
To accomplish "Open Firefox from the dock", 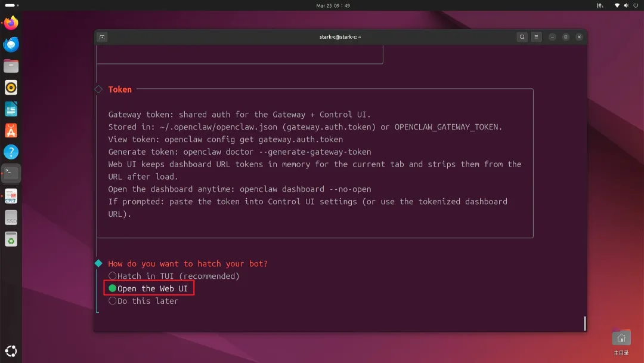I will pyautogui.click(x=11, y=23).
